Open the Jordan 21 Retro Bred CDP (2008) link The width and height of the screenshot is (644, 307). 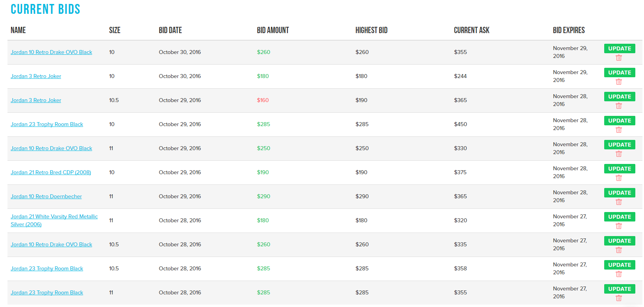click(50, 172)
